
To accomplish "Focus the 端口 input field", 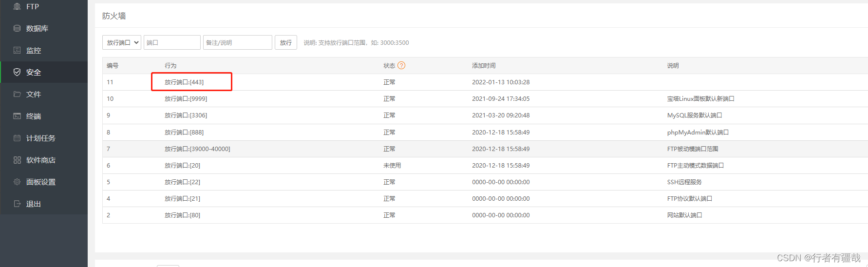I will coord(172,42).
